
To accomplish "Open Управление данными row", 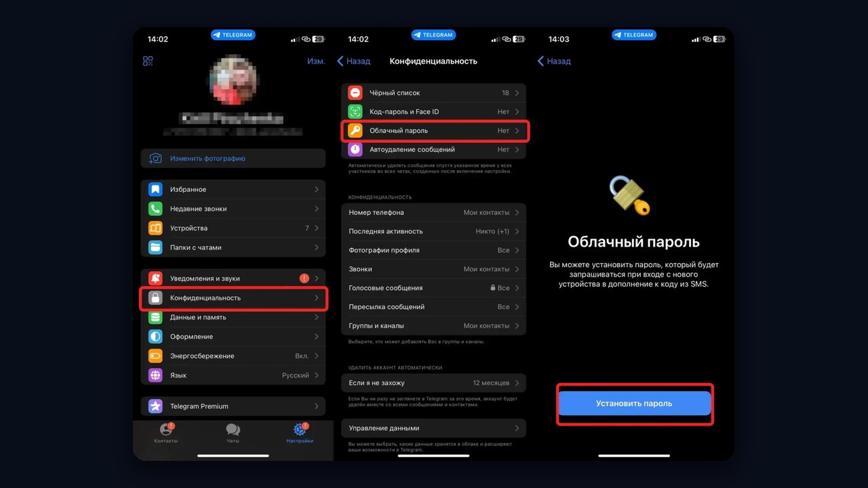I will [434, 428].
